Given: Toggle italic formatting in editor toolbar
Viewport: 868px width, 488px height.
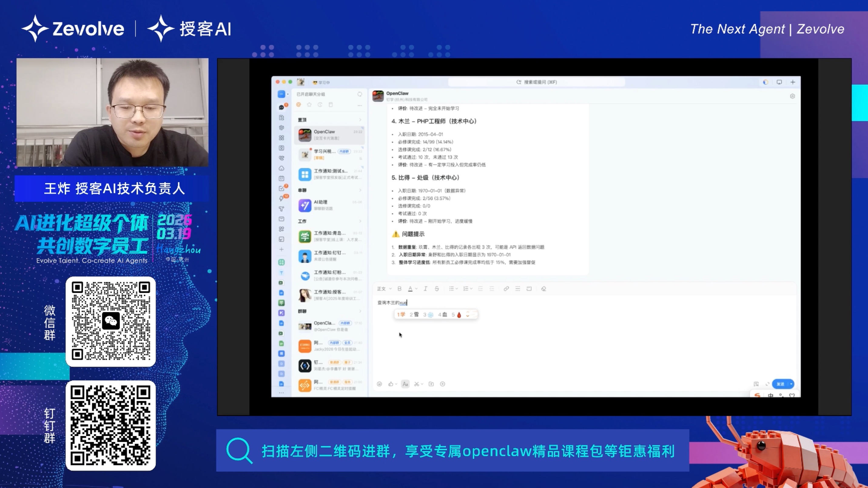Looking at the screenshot, I should pyautogui.click(x=425, y=289).
